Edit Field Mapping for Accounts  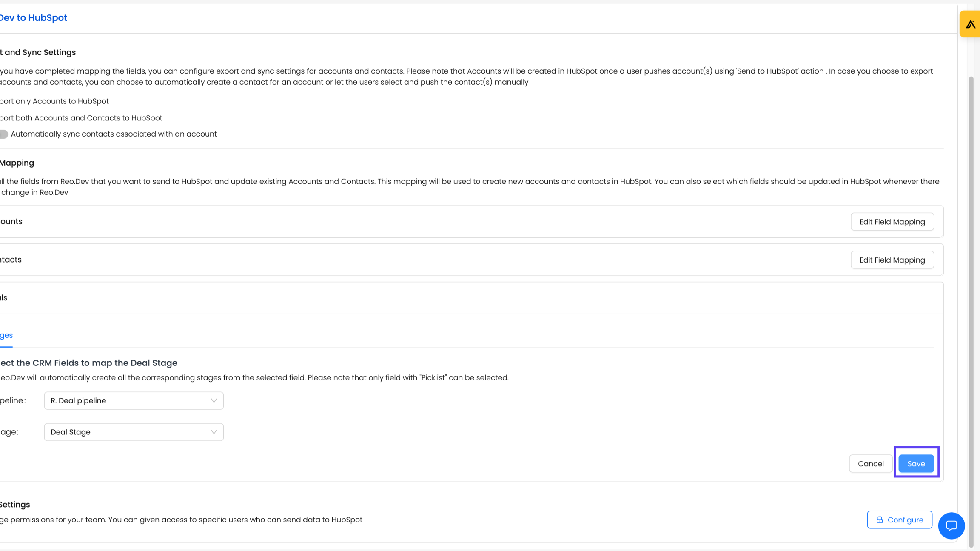coord(892,222)
